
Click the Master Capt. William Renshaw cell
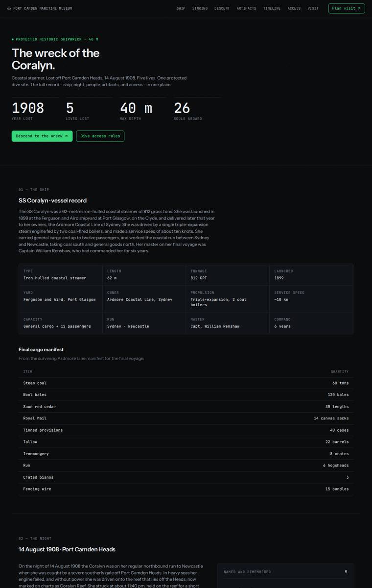coord(228,323)
